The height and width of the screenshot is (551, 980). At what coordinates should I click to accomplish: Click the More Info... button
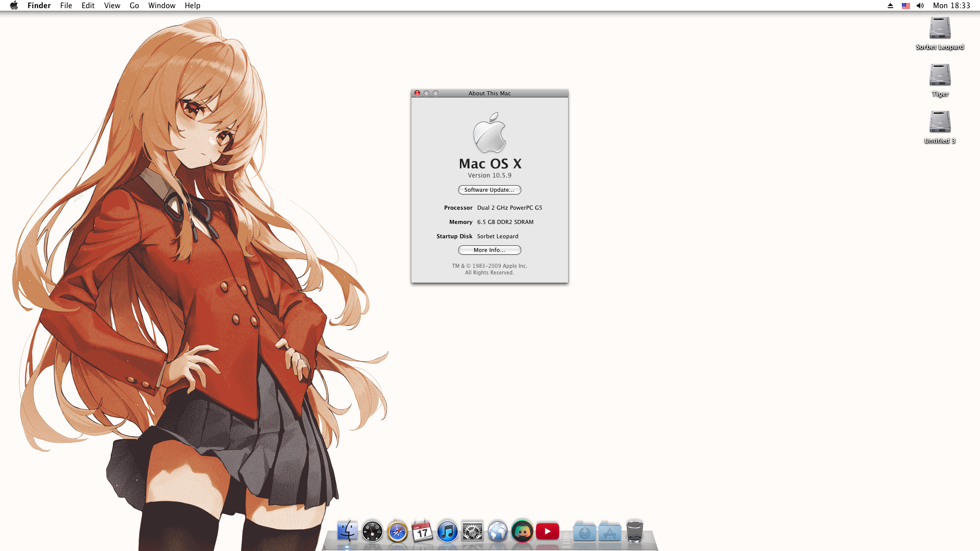pyautogui.click(x=489, y=250)
